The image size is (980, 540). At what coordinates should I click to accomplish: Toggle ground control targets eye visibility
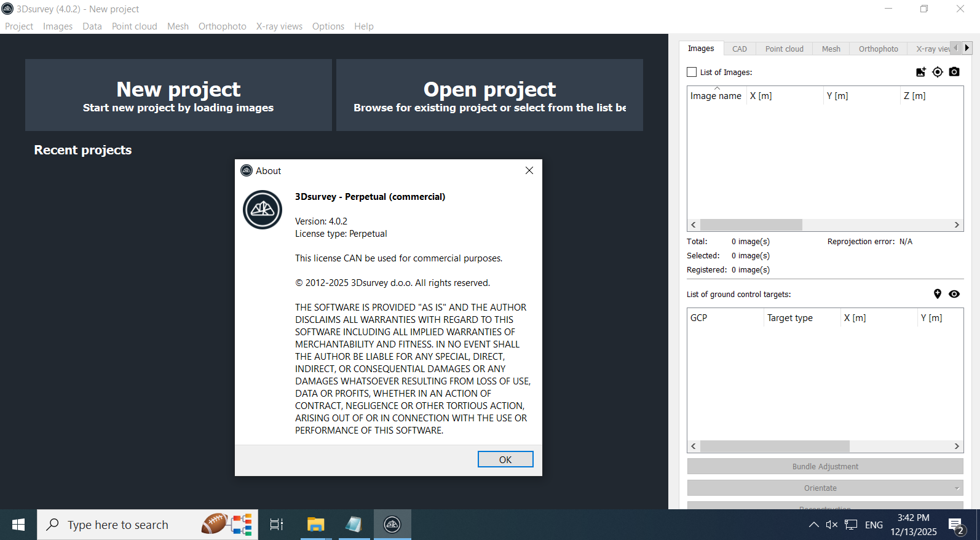(x=954, y=294)
